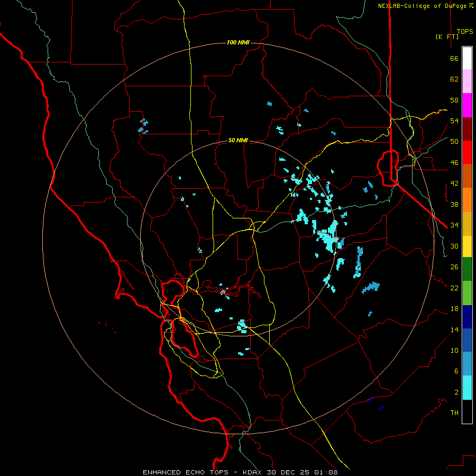
Task: Click the '50' legend value label
Action: [454, 142]
